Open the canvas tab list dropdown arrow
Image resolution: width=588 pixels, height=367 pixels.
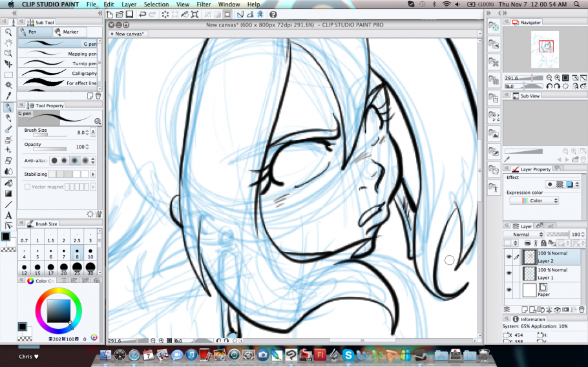(x=479, y=34)
